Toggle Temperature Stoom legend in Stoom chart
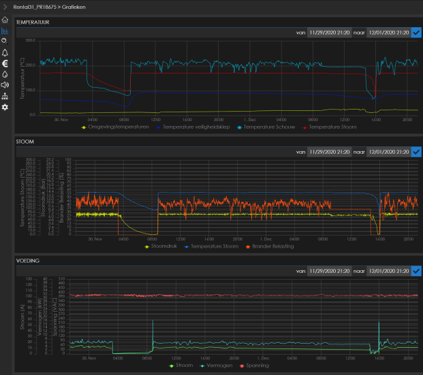 coord(212,246)
